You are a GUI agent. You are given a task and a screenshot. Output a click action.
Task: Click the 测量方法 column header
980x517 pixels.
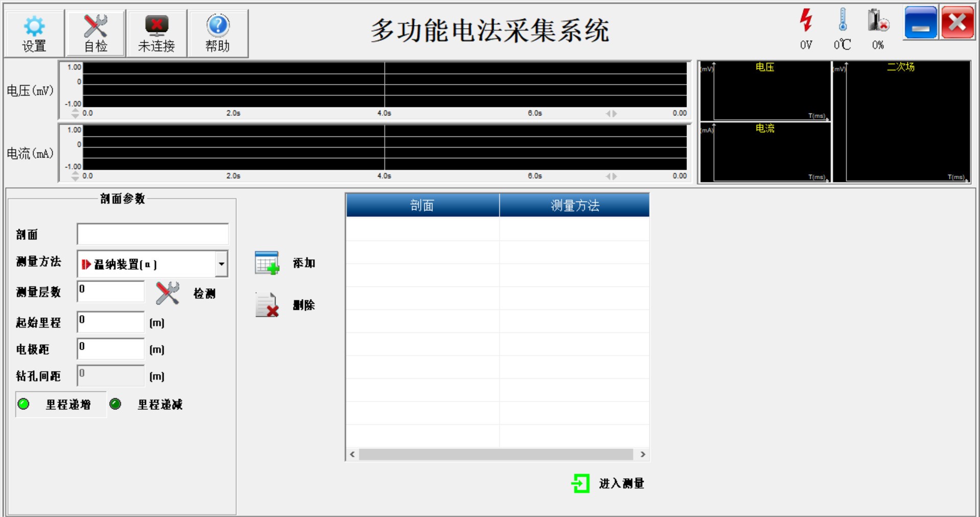(574, 205)
